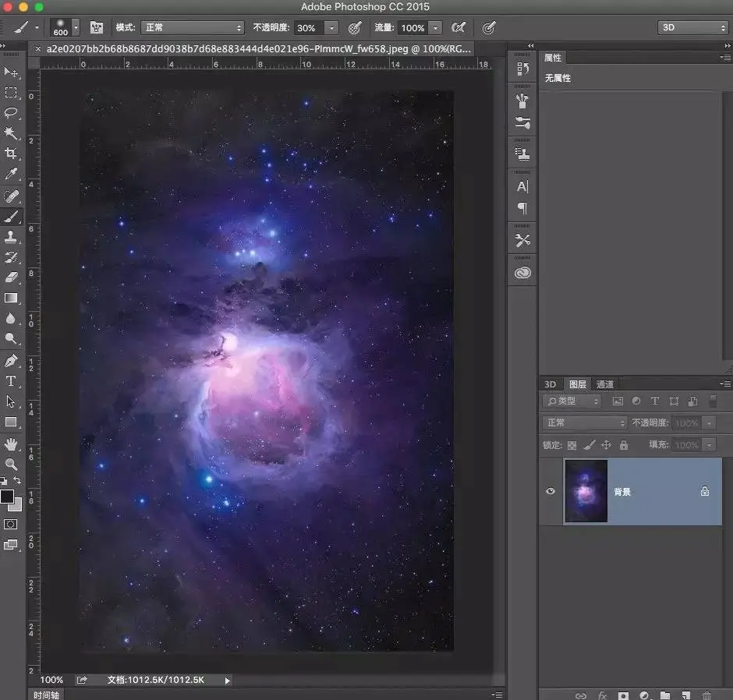The width and height of the screenshot is (733, 700).
Task: Click the trash icon in Layers panel
Action: point(706,695)
